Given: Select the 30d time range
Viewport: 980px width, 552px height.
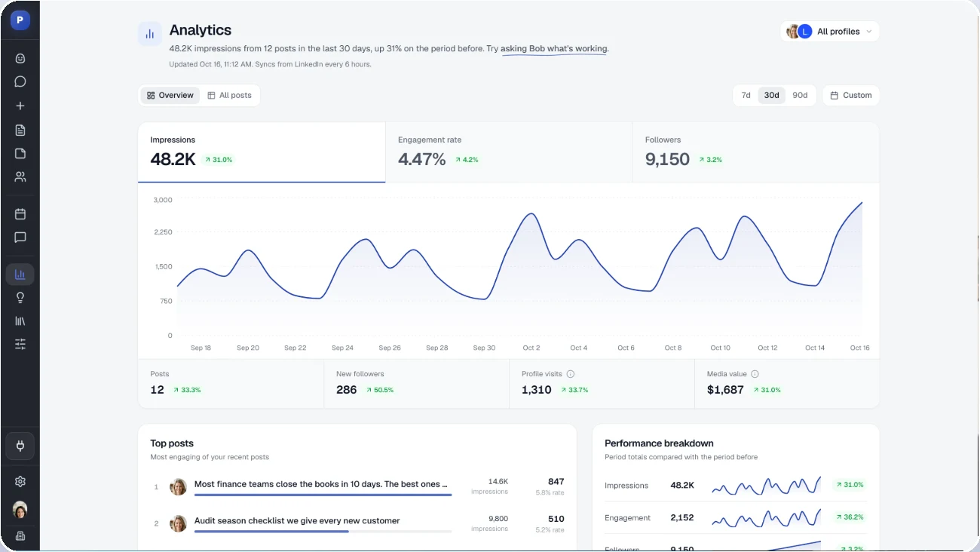Looking at the screenshot, I should click(771, 95).
